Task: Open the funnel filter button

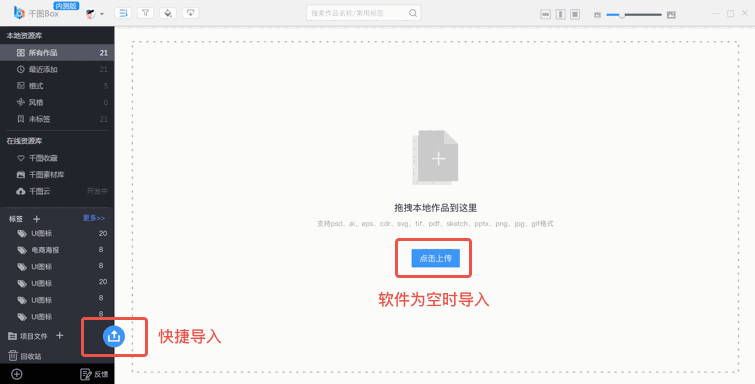Action: click(x=145, y=13)
